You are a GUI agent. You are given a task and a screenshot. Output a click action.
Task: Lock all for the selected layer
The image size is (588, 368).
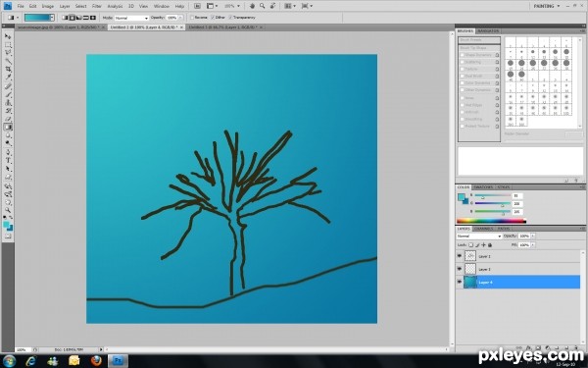(490, 244)
